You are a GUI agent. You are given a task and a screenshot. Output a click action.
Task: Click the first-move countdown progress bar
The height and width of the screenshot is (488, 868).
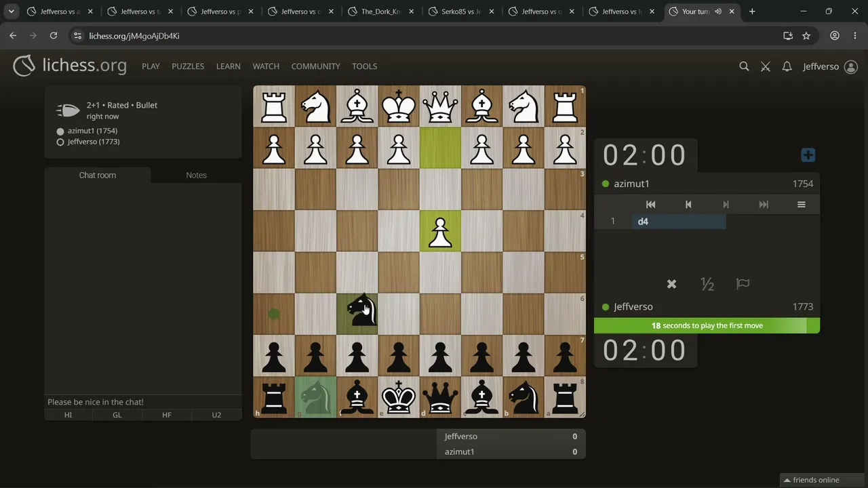707,326
